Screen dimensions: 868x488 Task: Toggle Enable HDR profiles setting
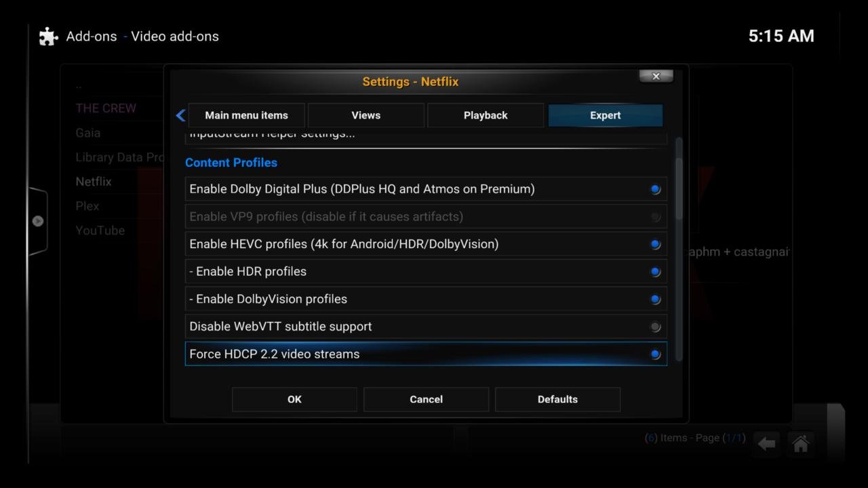click(426, 272)
